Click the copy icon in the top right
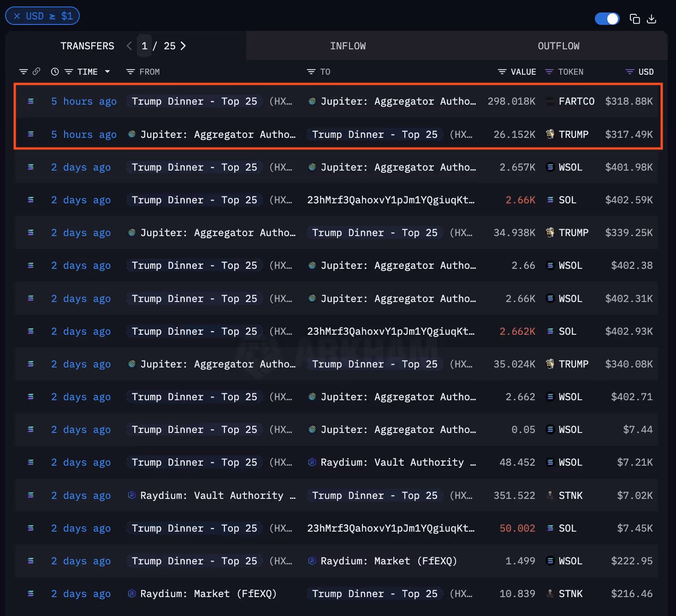This screenshot has width=676, height=616. pos(634,18)
